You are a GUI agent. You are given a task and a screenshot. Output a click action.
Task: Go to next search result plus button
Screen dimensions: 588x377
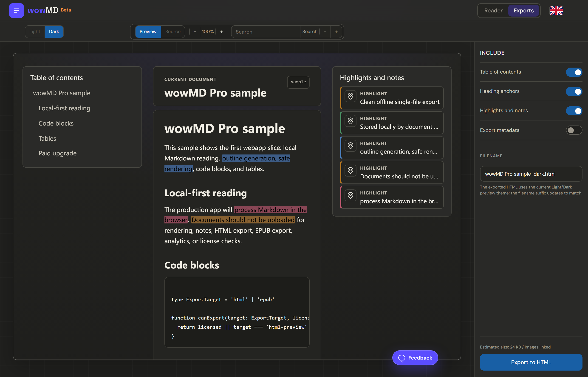(x=336, y=32)
